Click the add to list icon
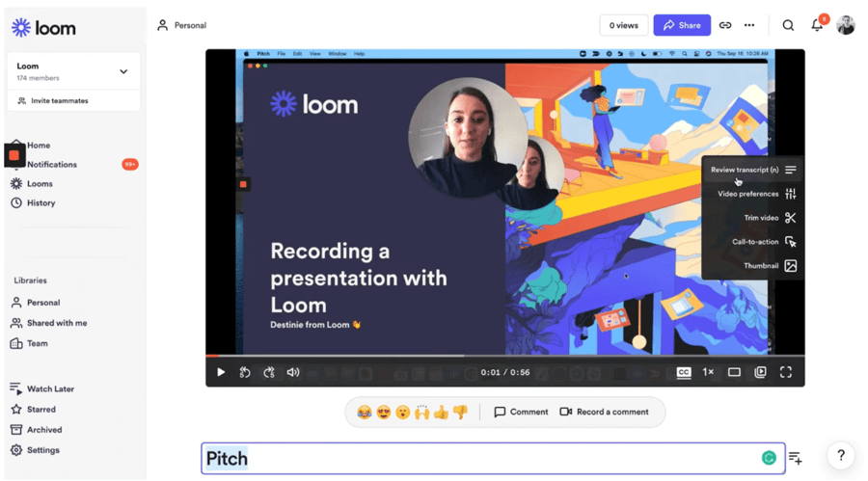Screen dimensions: 868x481 pos(796,458)
